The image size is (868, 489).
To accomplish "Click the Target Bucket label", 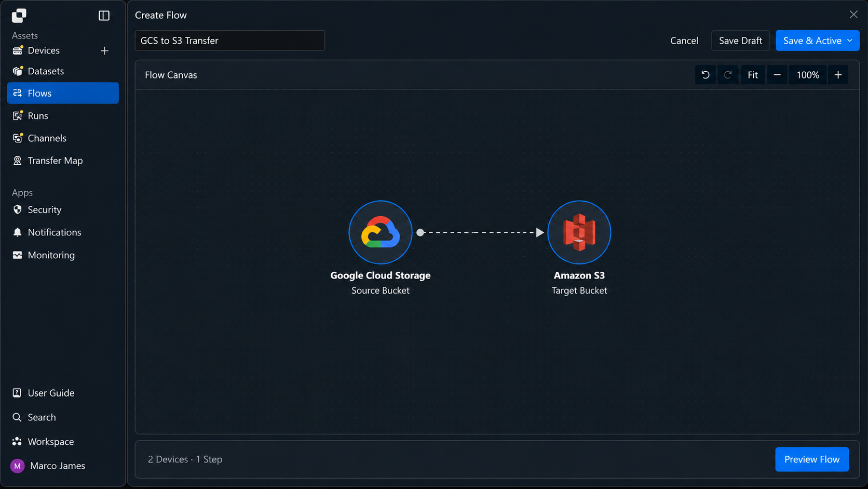I will pos(579,290).
